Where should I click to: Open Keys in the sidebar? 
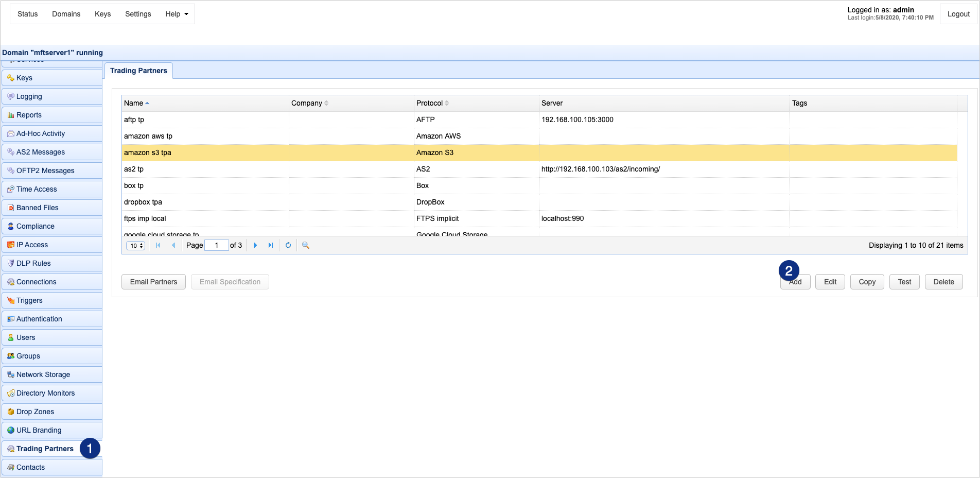pos(51,78)
